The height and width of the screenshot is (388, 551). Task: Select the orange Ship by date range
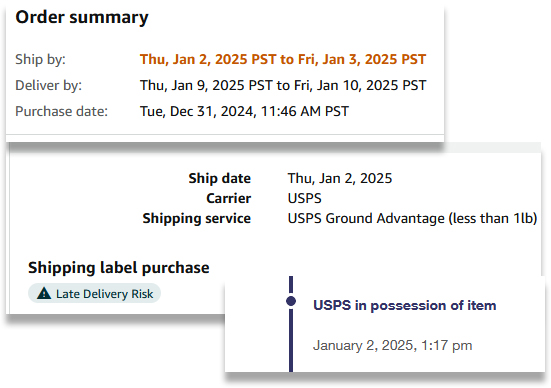click(283, 59)
